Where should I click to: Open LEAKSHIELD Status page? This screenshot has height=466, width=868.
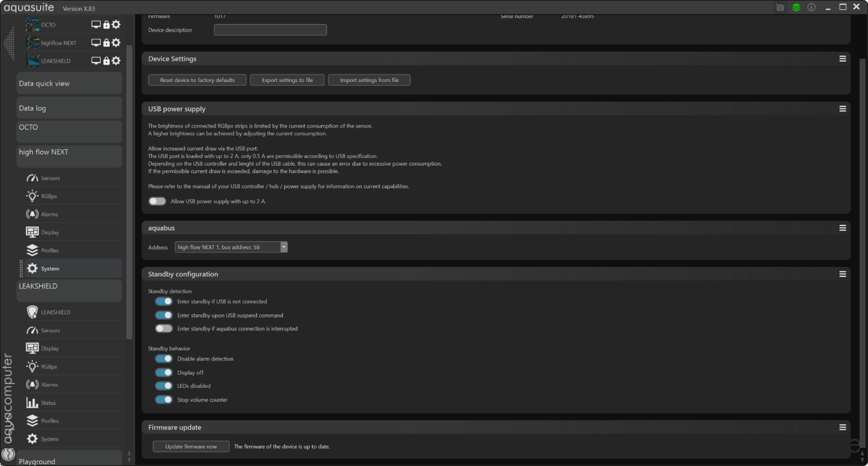click(x=73, y=403)
